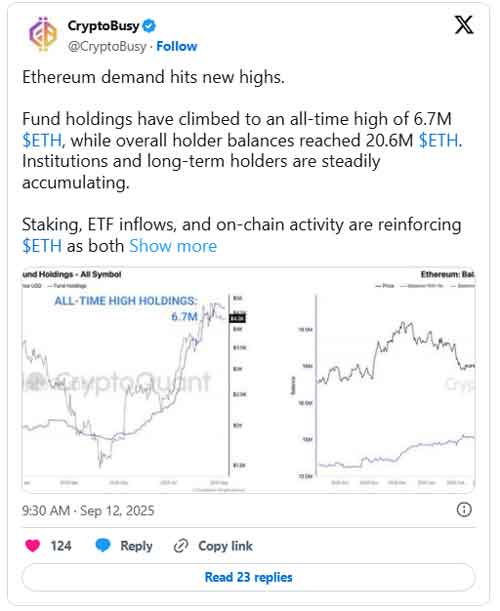
Task: Click the blue reply bubble icon
Action: point(103,546)
